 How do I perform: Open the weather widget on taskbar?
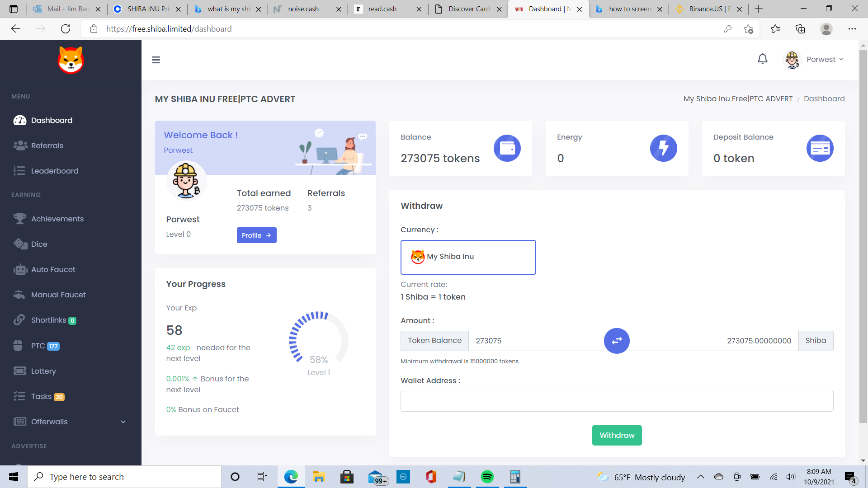[x=641, y=477]
